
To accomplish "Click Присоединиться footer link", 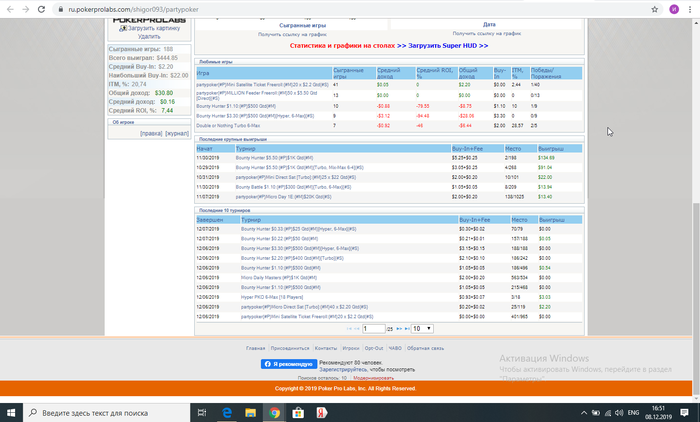I will click(x=290, y=348).
